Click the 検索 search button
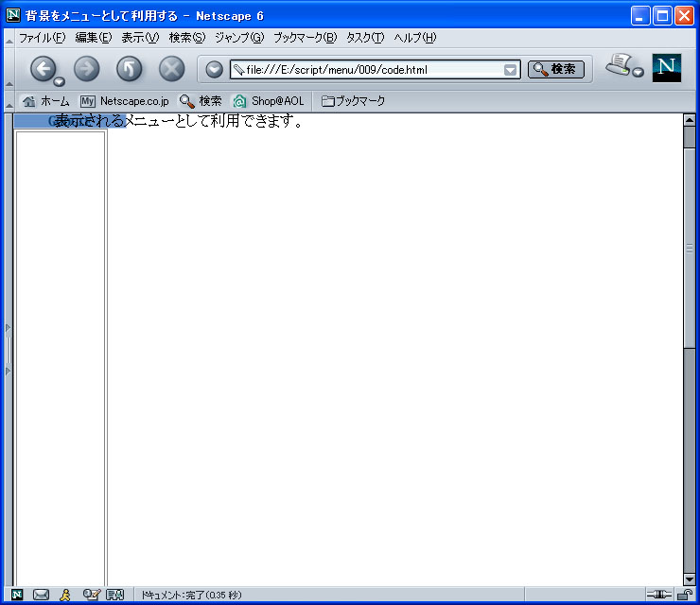The width and height of the screenshot is (700, 605). pyautogui.click(x=556, y=69)
